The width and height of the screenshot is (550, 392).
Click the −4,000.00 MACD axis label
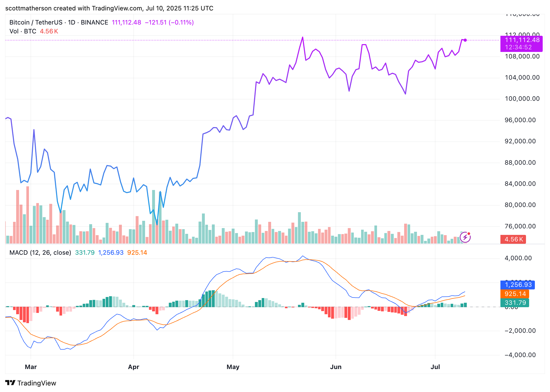(x=520, y=355)
